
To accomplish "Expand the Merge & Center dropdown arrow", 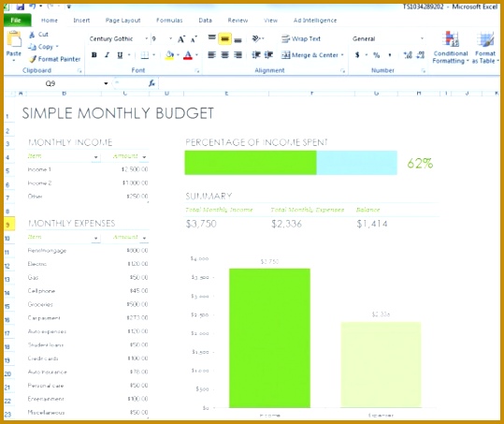I will [342, 55].
